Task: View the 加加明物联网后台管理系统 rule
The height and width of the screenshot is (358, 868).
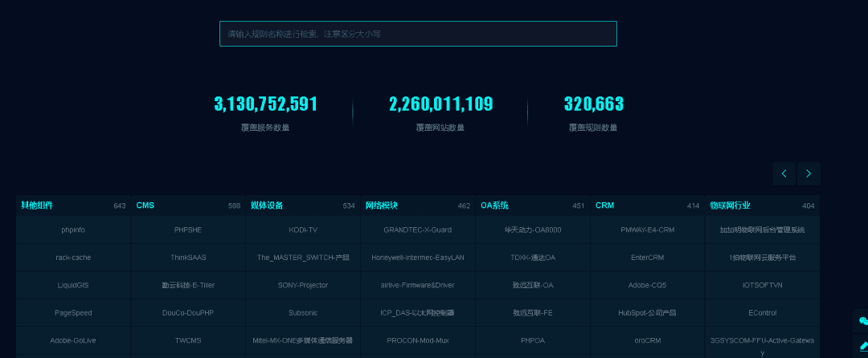Action: [762, 230]
